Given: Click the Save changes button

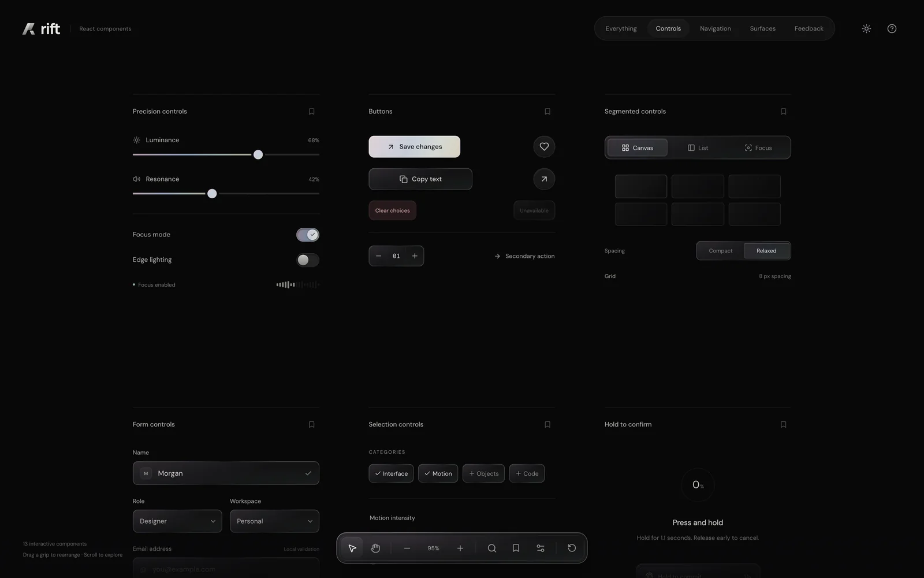Looking at the screenshot, I should pyautogui.click(x=415, y=147).
